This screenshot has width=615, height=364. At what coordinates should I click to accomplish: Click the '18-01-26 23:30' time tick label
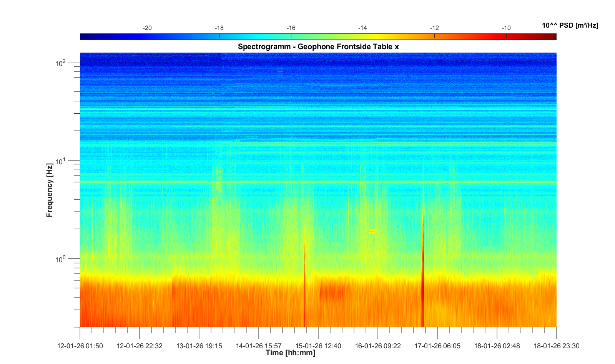pos(556,346)
